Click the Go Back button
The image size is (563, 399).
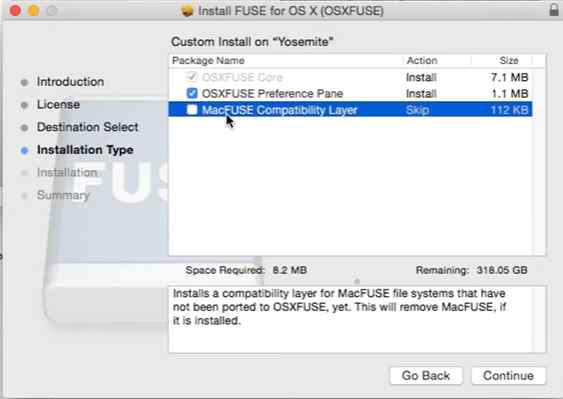point(426,376)
